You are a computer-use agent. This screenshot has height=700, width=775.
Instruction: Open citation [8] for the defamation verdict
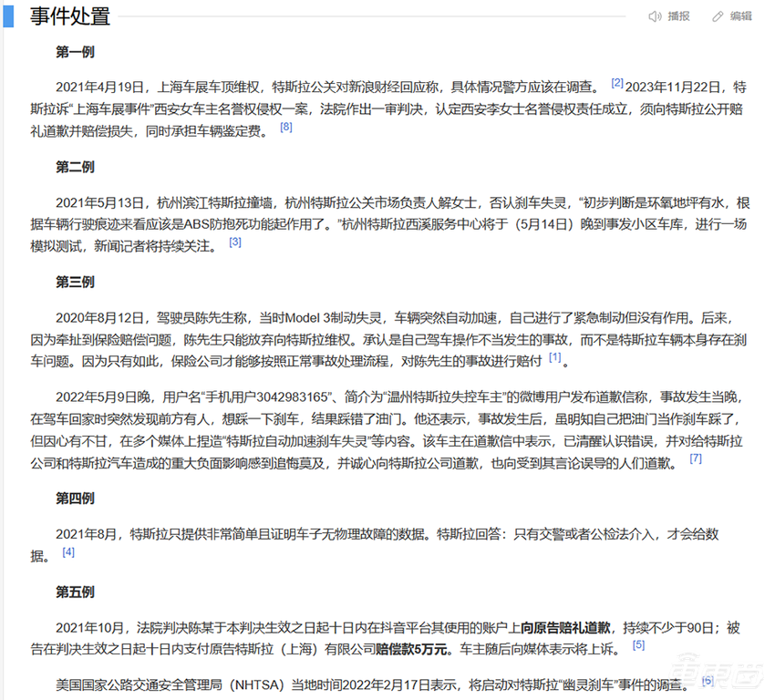tap(286, 128)
